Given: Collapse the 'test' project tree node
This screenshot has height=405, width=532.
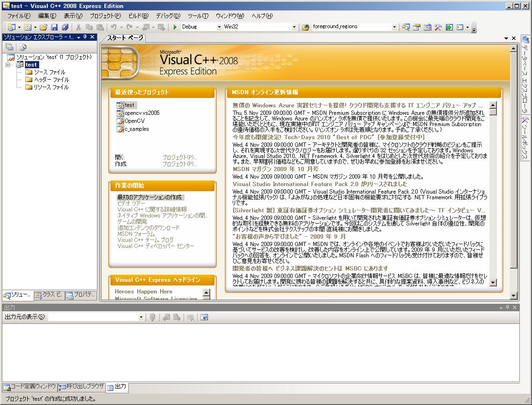Looking at the screenshot, I should 8,65.
